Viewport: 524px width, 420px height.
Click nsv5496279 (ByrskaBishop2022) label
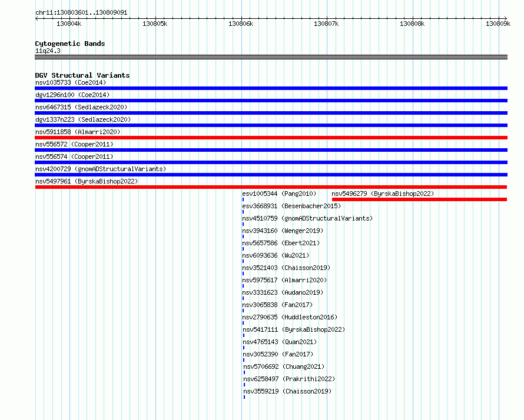[383, 194]
